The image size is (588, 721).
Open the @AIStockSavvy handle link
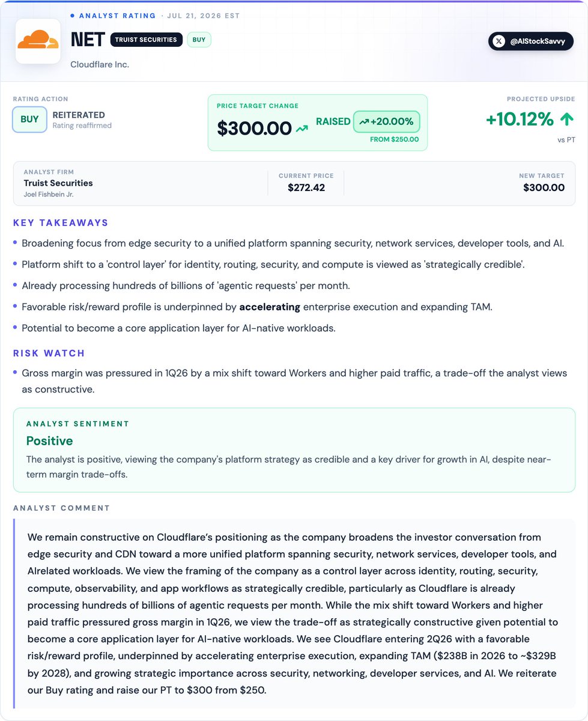pos(531,41)
